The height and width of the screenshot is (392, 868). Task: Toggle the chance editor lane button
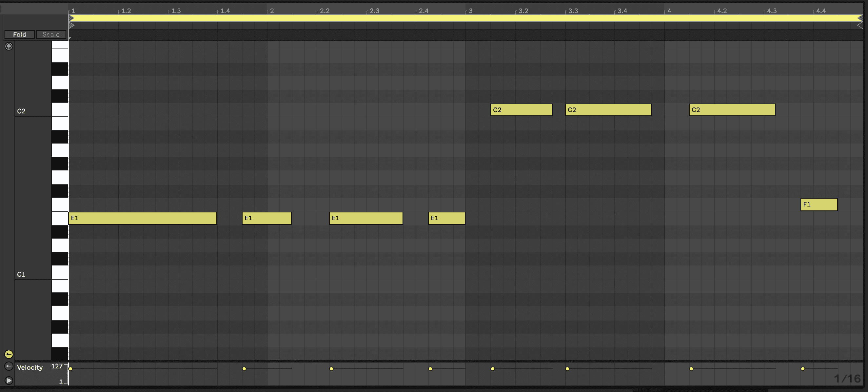point(9,366)
